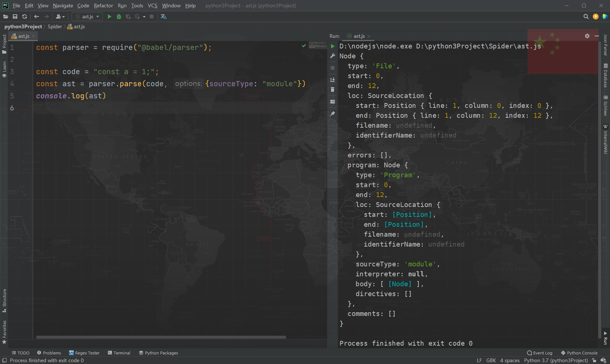Click the Save All disk icon
610x364 pixels.
pos(15,17)
